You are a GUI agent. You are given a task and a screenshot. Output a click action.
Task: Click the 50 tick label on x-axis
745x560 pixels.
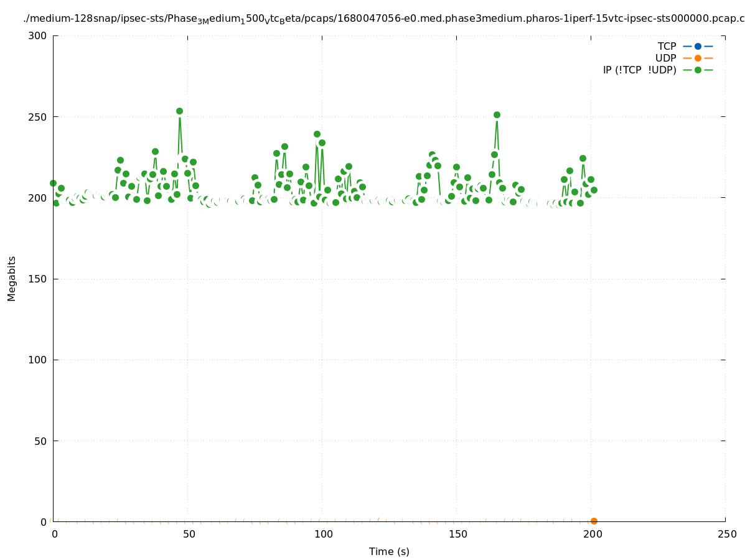(188, 534)
